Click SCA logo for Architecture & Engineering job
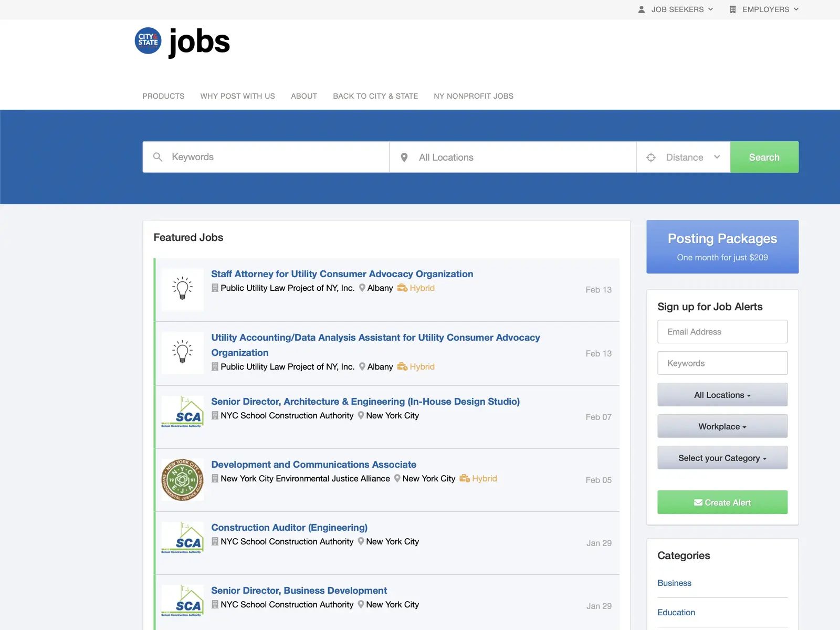Image resolution: width=840 pixels, height=630 pixels. tap(183, 412)
